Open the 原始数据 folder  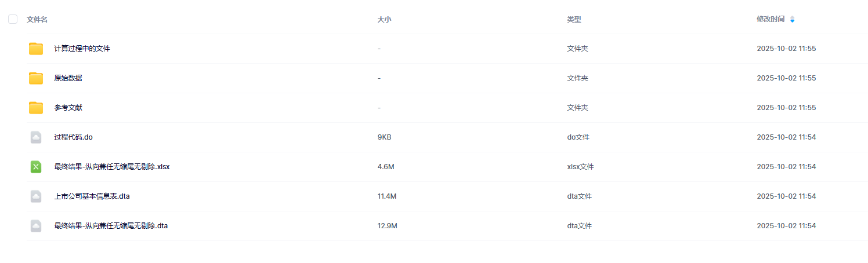(x=68, y=78)
